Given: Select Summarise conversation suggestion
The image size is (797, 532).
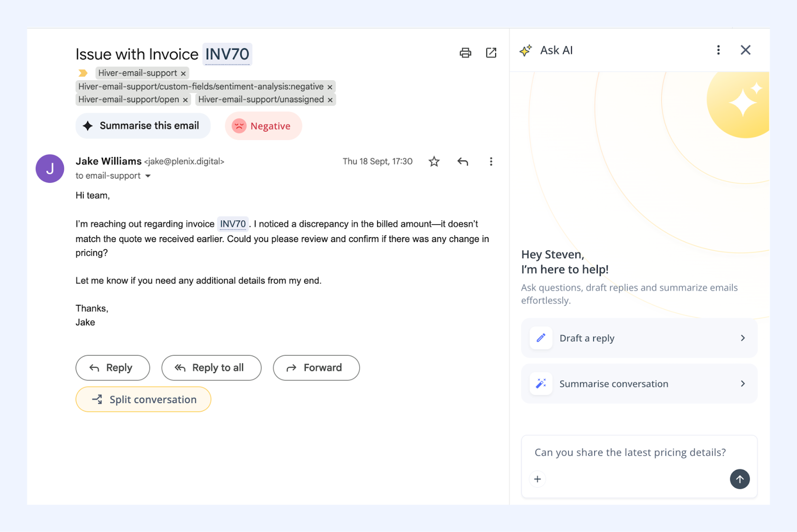Looking at the screenshot, I should [x=639, y=384].
